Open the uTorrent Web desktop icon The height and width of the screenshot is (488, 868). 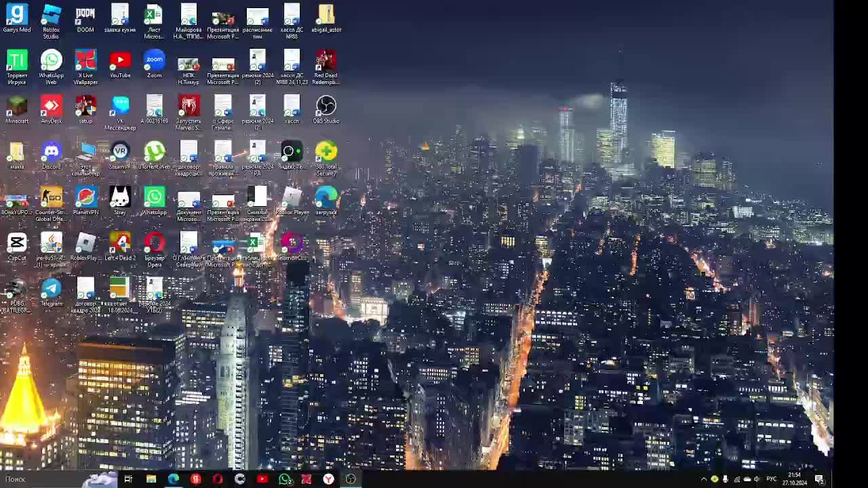[x=155, y=156]
